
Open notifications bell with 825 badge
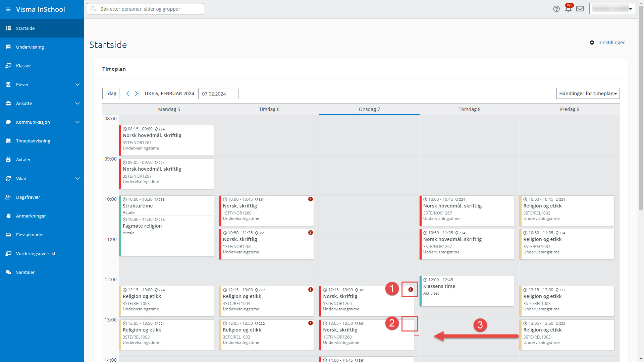pyautogui.click(x=569, y=8)
